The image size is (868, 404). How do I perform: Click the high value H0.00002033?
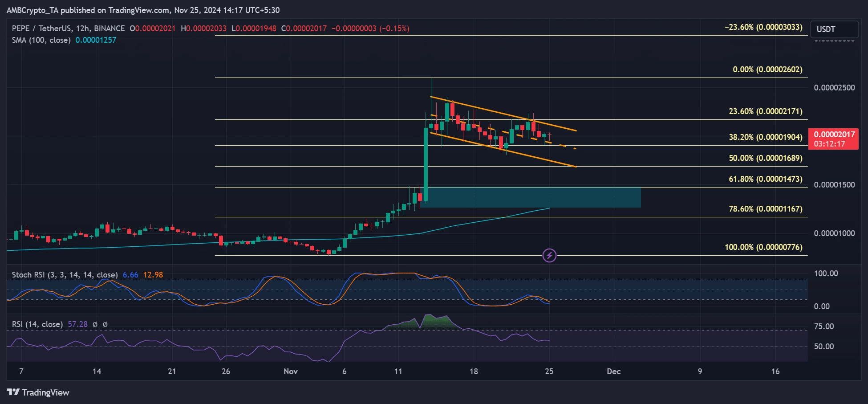(x=204, y=29)
